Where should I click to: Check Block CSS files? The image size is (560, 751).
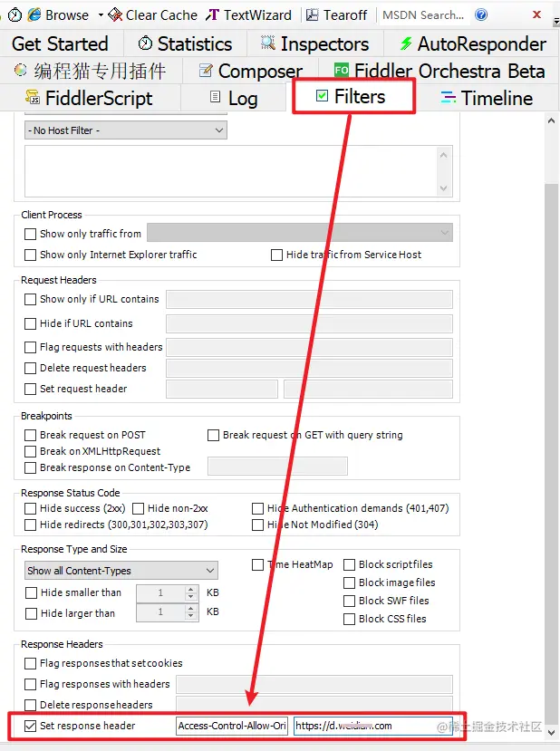349,619
